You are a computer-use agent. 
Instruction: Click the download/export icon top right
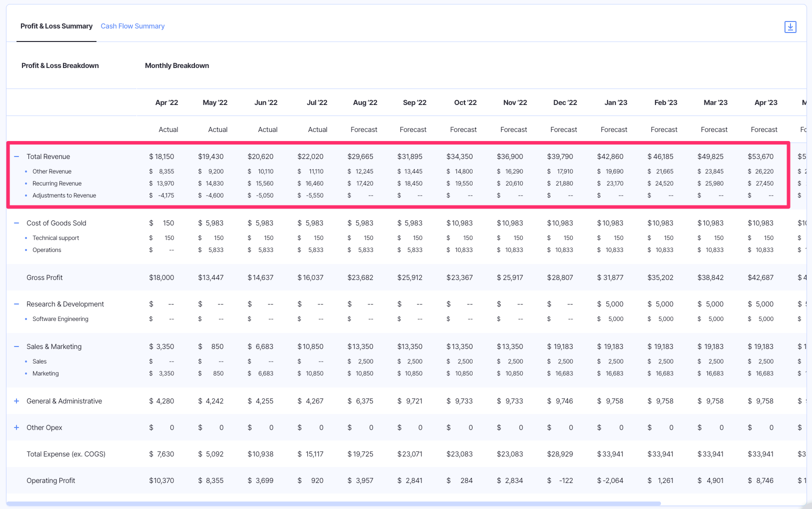pos(790,26)
